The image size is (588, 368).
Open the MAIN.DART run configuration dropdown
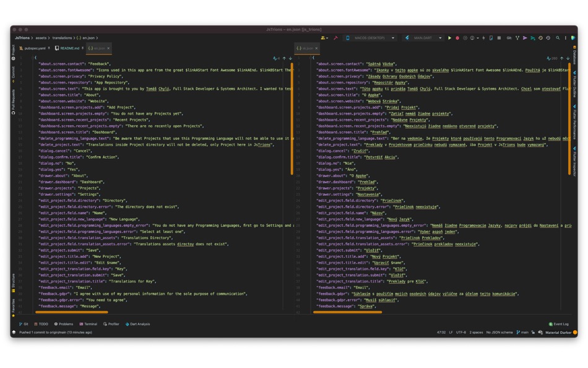click(x=423, y=38)
